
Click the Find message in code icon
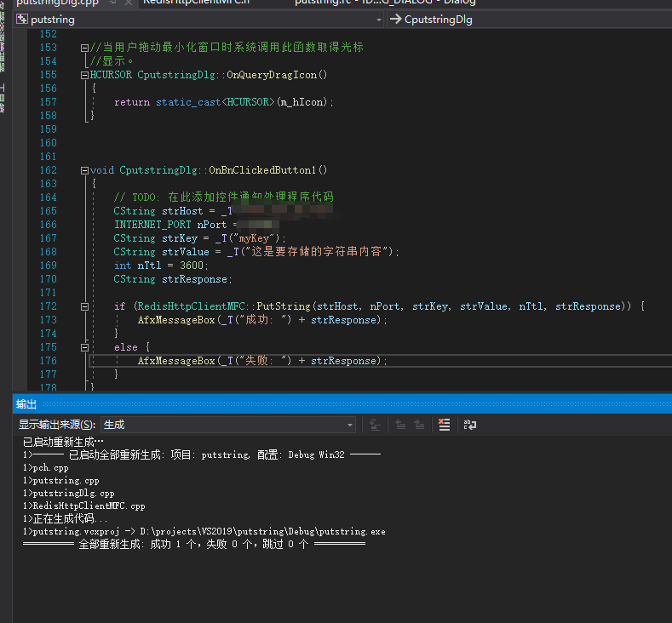click(x=376, y=425)
